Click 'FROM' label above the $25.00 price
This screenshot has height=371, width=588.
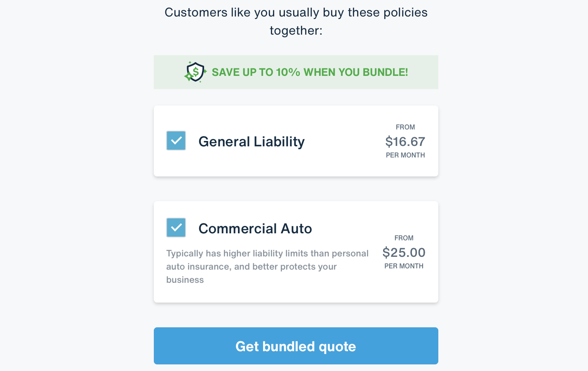coord(404,238)
